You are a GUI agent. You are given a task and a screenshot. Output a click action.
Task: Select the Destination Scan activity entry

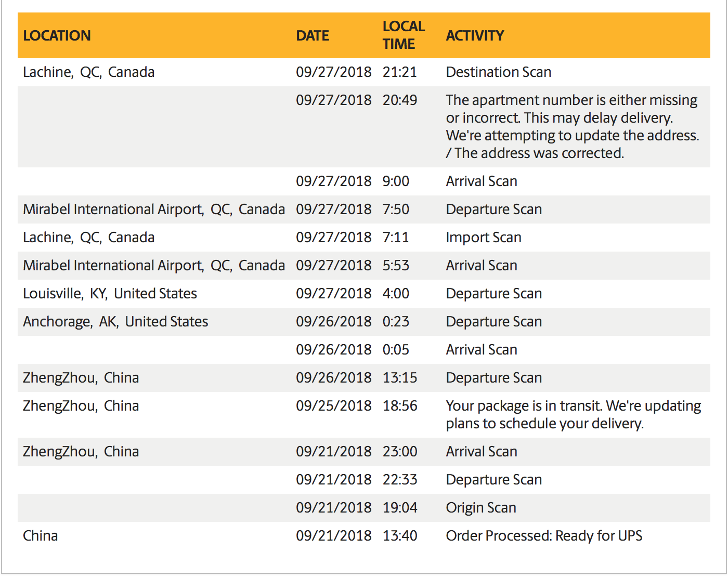[x=498, y=72]
